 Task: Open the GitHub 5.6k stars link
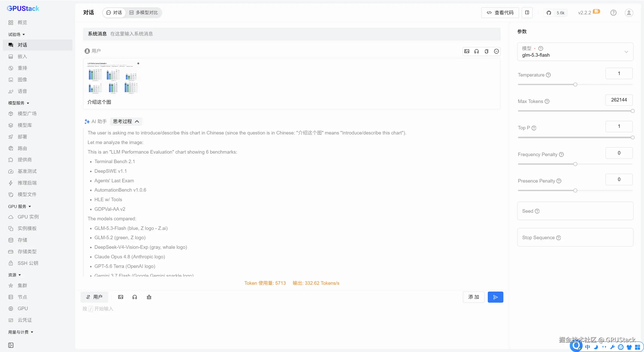click(555, 13)
